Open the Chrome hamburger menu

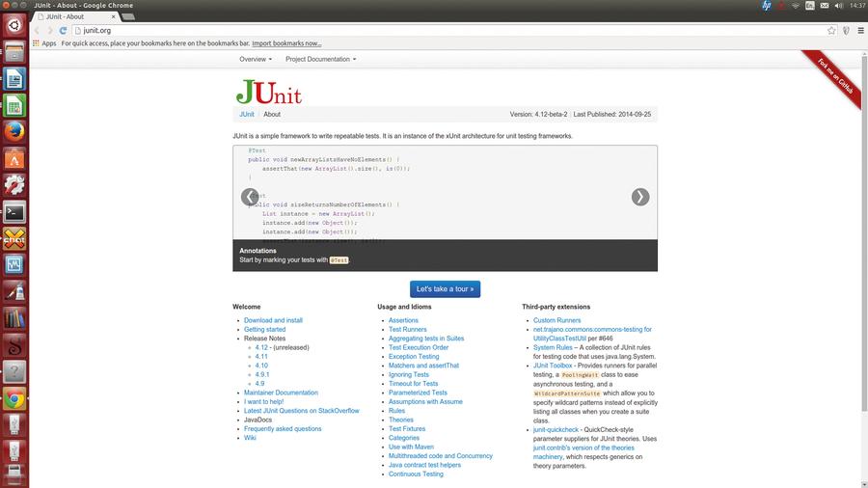pyautogui.click(x=861, y=31)
